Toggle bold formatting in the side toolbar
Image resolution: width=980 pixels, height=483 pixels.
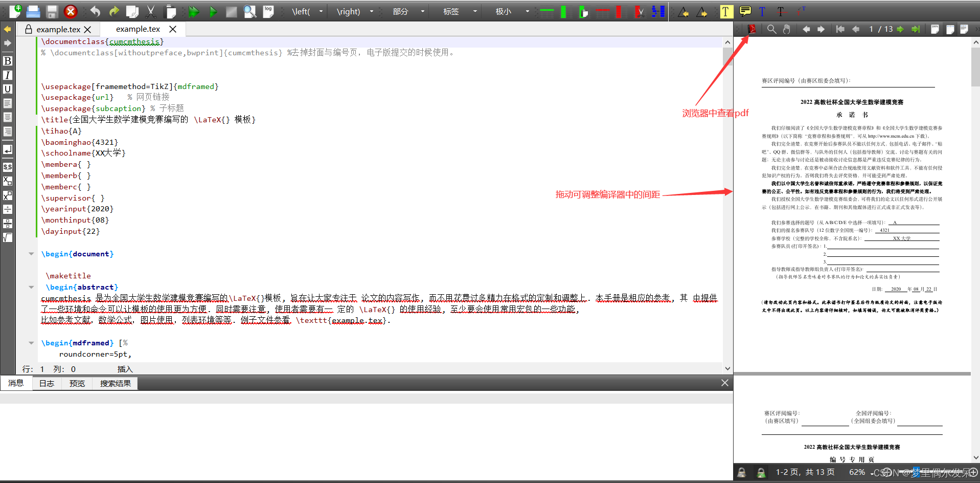point(8,61)
